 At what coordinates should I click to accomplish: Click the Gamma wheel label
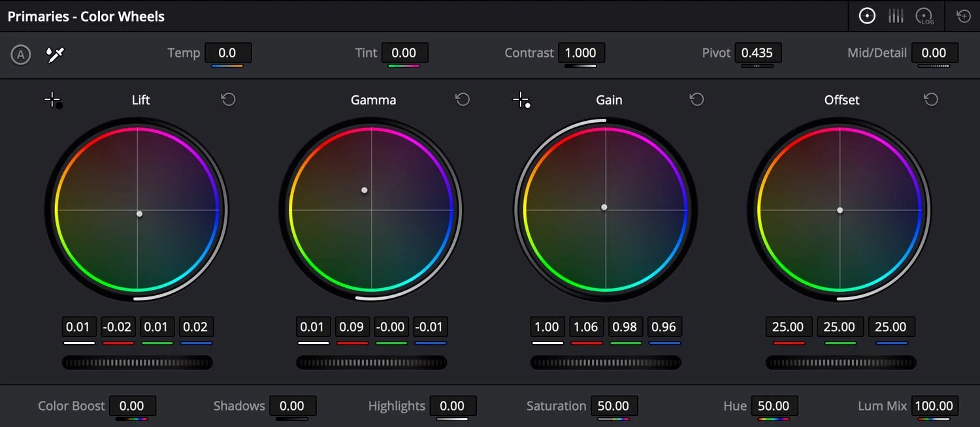tap(373, 100)
